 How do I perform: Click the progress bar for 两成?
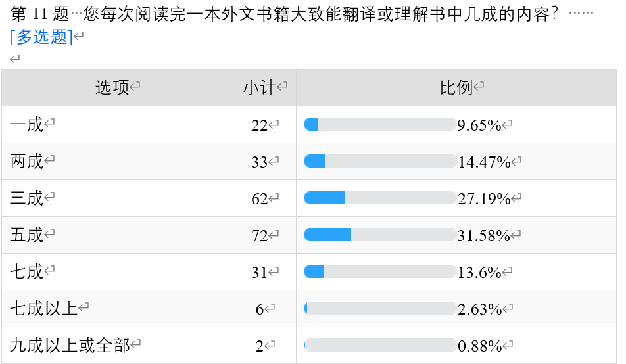[x=379, y=161]
